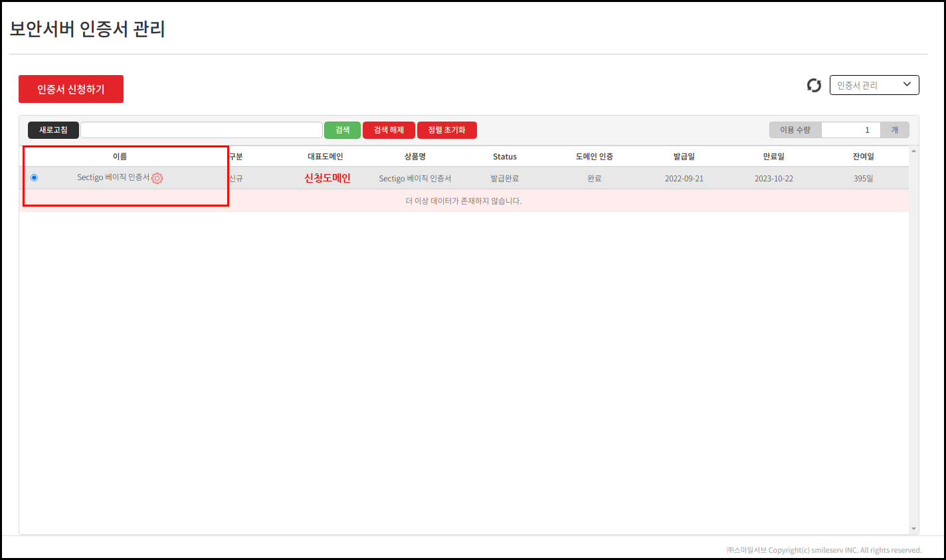Sort by the 대표도메인 column header
The width and height of the screenshot is (946, 560).
(326, 157)
